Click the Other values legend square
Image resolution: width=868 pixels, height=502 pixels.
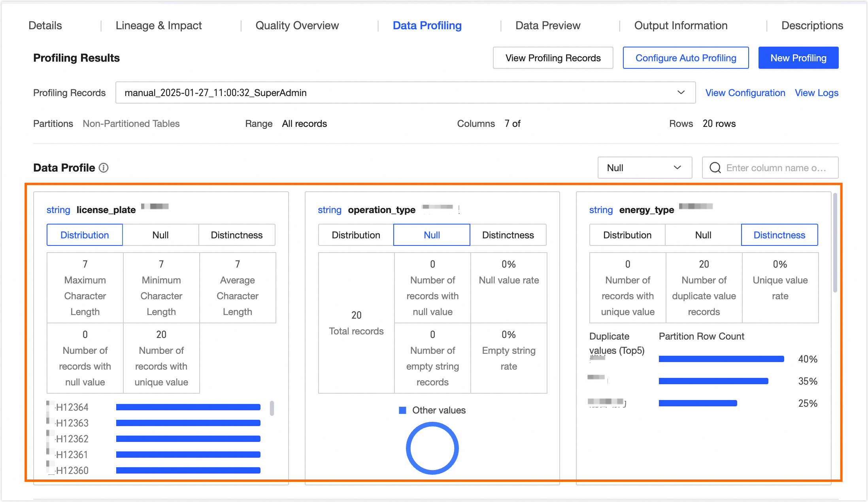pos(402,410)
